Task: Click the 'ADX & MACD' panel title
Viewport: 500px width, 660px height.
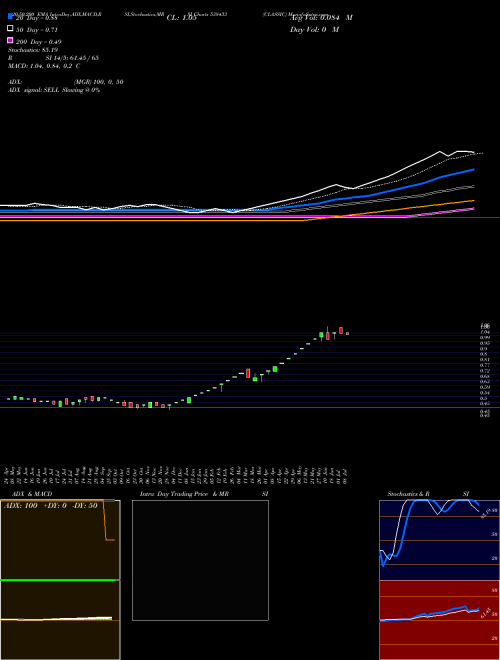Action: coord(32,494)
